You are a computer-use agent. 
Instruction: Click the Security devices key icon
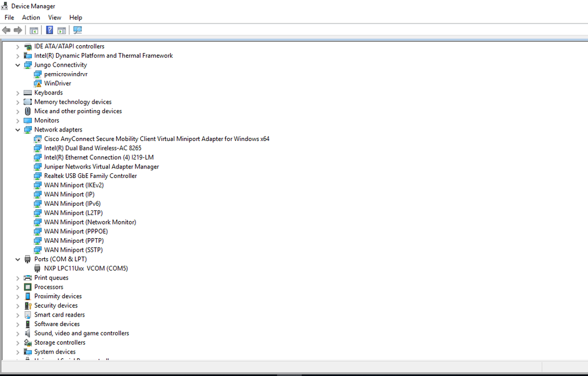pyautogui.click(x=28, y=305)
